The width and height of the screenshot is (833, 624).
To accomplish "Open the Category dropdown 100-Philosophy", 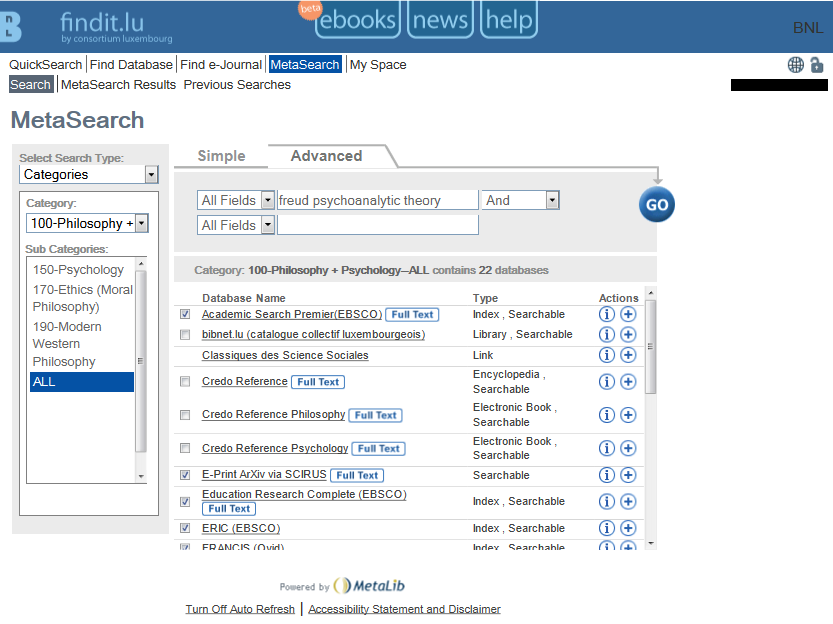I will click(87, 224).
